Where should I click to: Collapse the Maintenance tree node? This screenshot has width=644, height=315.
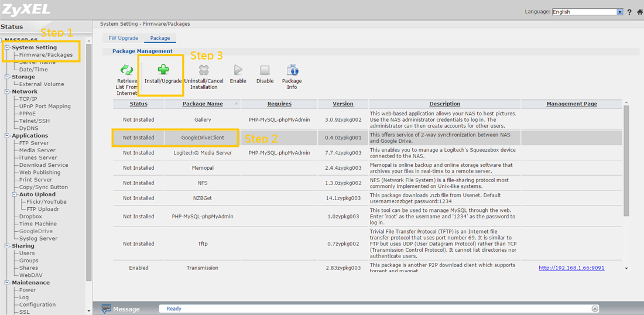click(x=7, y=283)
